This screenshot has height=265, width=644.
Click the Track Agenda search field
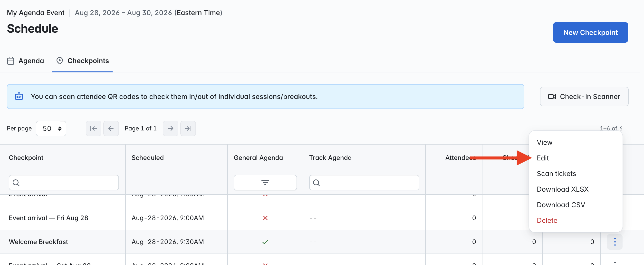tap(364, 183)
